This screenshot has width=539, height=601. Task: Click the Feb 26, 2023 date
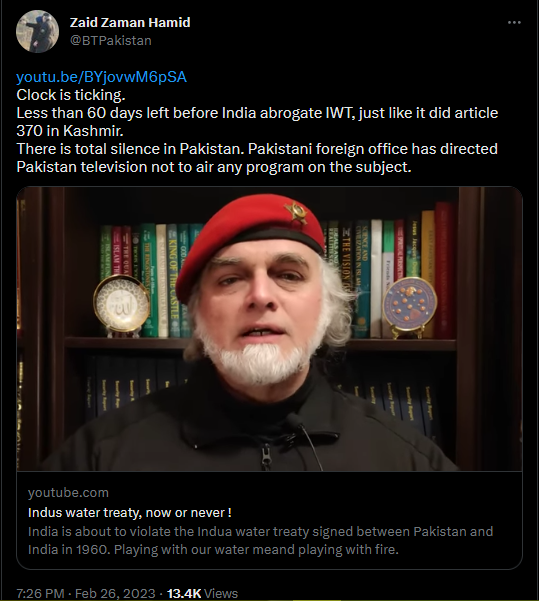(x=115, y=593)
